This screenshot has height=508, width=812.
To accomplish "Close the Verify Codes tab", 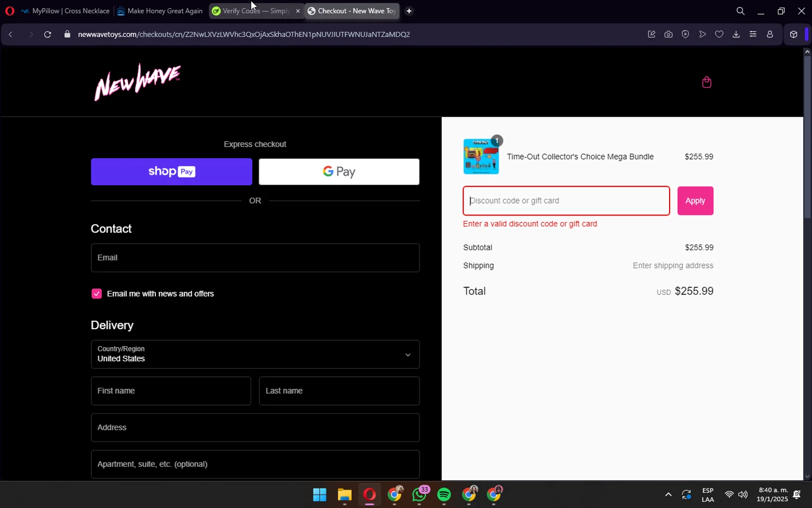I will 298,11.
